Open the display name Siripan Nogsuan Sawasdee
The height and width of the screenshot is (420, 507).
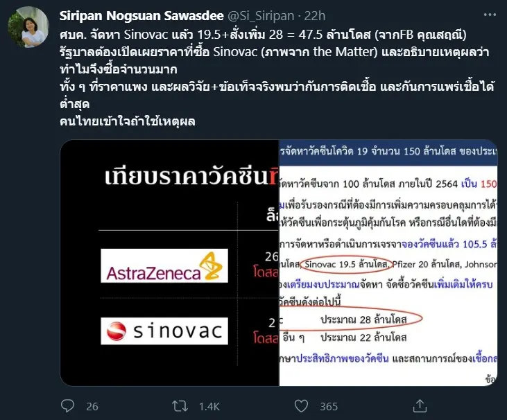141,16
